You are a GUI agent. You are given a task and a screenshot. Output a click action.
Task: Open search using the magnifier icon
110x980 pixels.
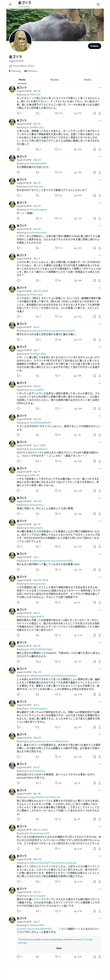pos(98,5)
